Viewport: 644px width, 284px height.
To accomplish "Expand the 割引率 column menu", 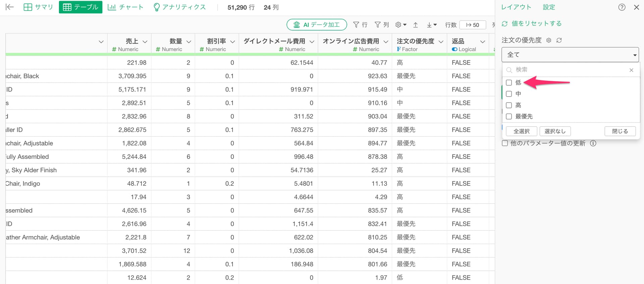I will 232,42.
